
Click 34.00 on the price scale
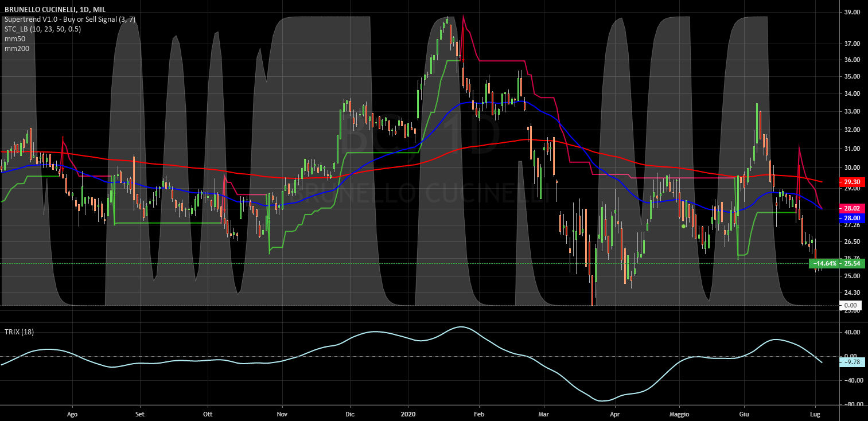852,93
